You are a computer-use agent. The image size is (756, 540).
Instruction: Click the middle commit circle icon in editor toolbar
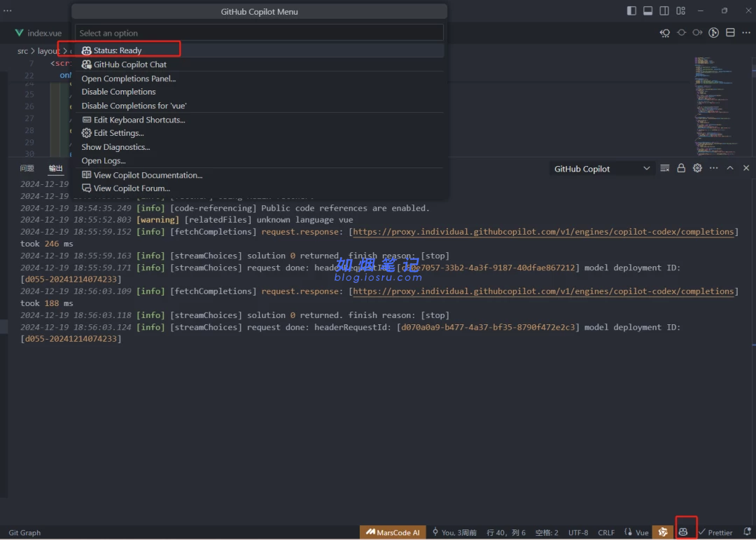tap(681, 33)
